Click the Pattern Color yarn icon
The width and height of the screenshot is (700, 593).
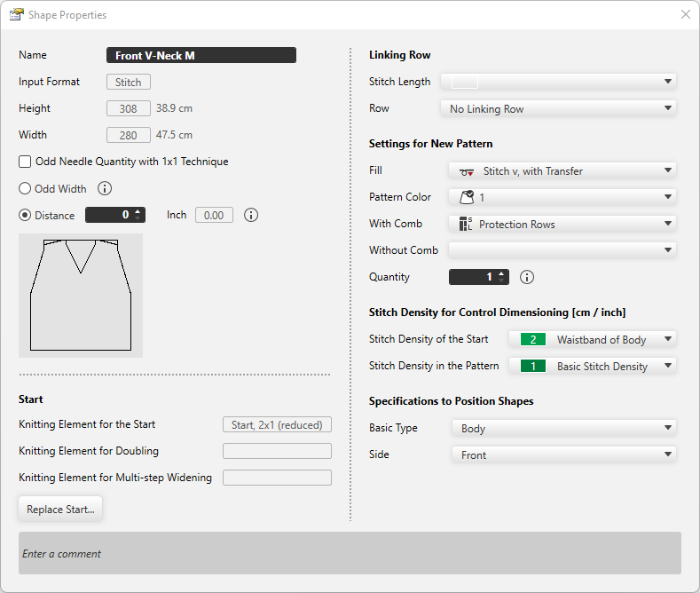(467, 197)
